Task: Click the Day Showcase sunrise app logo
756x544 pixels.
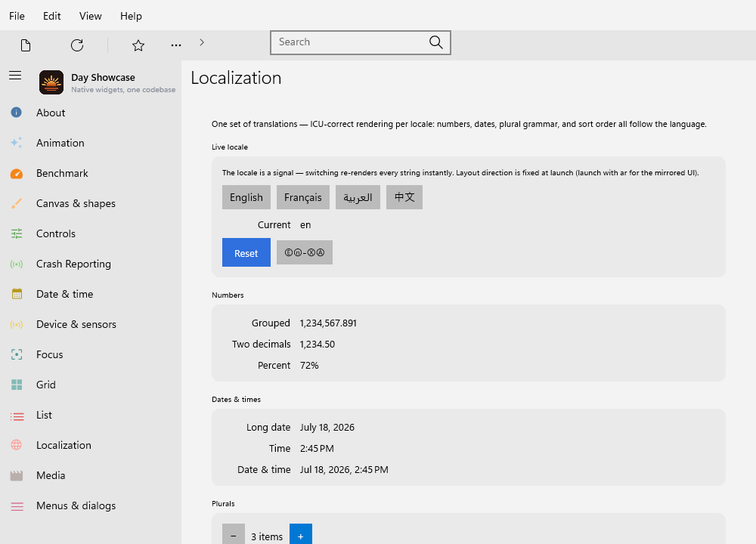Action: point(51,82)
